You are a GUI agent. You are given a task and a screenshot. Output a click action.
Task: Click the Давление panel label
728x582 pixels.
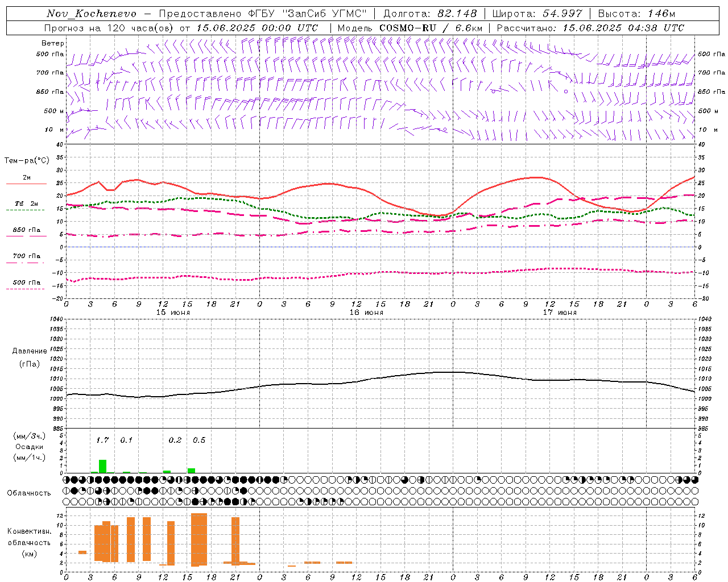point(30,351)
